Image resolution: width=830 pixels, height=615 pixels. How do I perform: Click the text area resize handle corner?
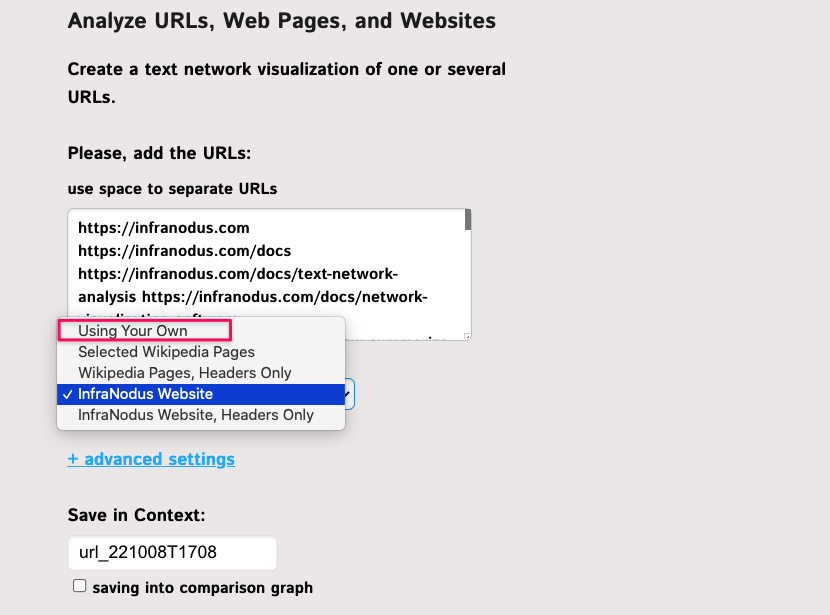[x=467, y=336]
